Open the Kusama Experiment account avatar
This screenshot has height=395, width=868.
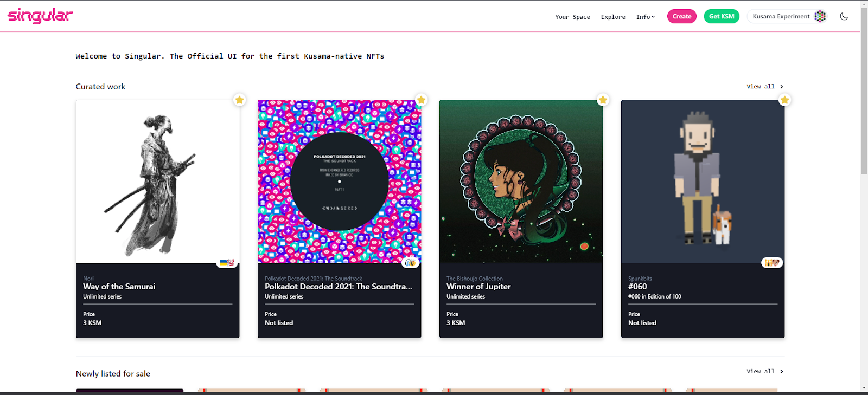[820, 16]
